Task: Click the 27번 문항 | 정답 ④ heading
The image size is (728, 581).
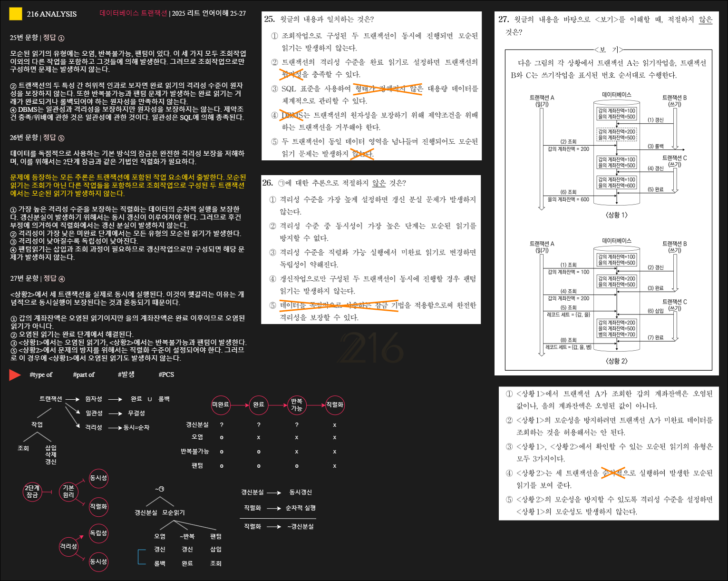Action: (37, 278)
